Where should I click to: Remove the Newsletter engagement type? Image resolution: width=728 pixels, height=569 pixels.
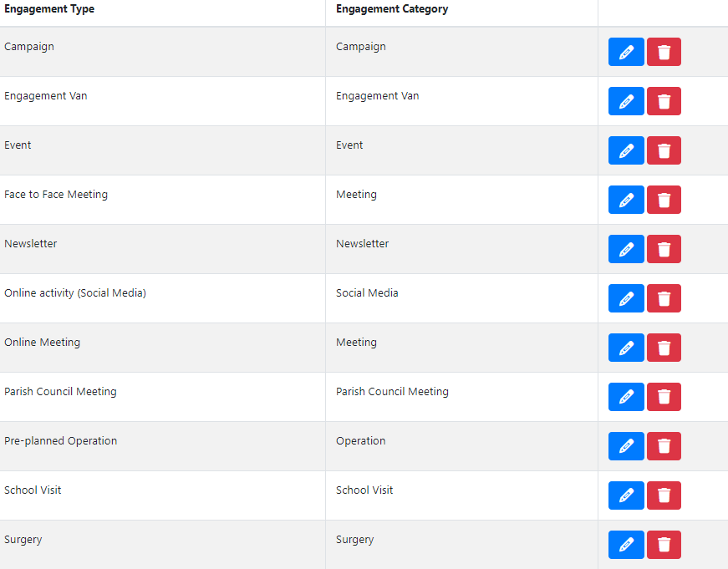pos(664,249)
